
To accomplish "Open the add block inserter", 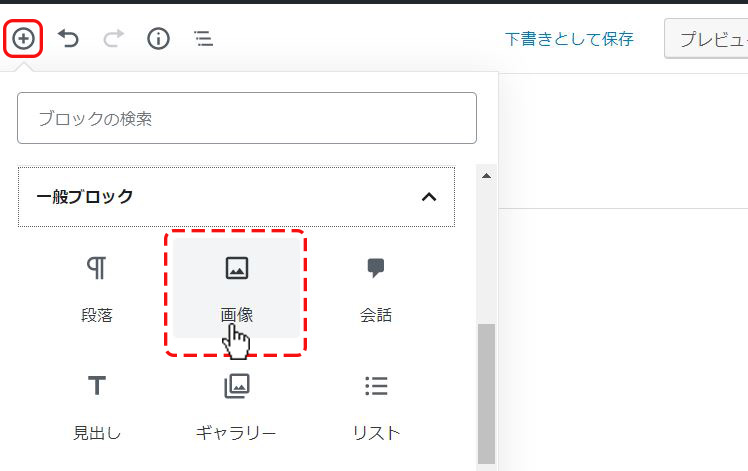I will tap(23, 39).
